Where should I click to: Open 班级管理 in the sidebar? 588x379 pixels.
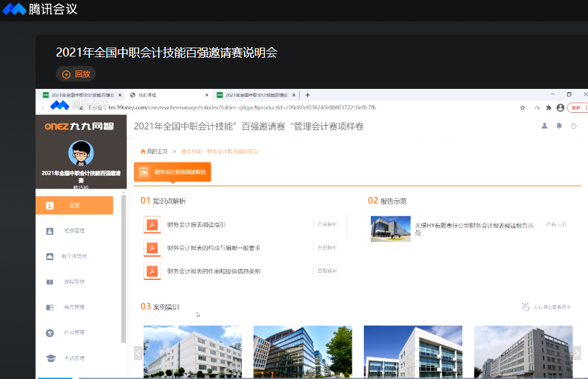pyautogui.click(x=74, y=231)
